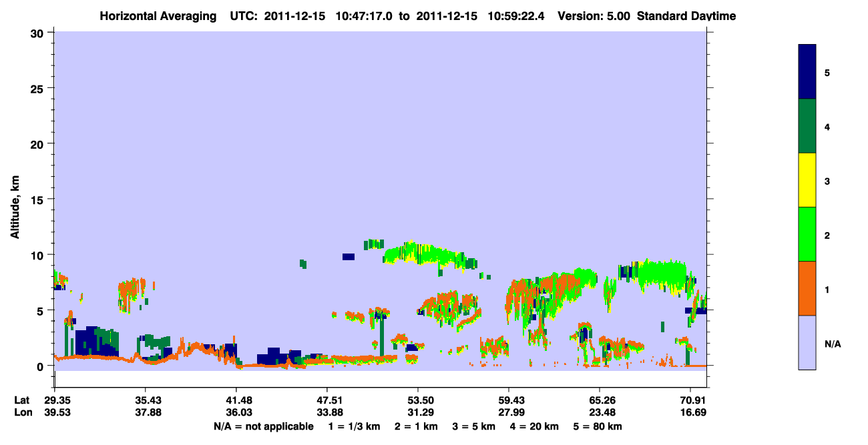Click the 'Horizontal Averaging' title text
The image size is (868, 445).
[x=159, y=16]
